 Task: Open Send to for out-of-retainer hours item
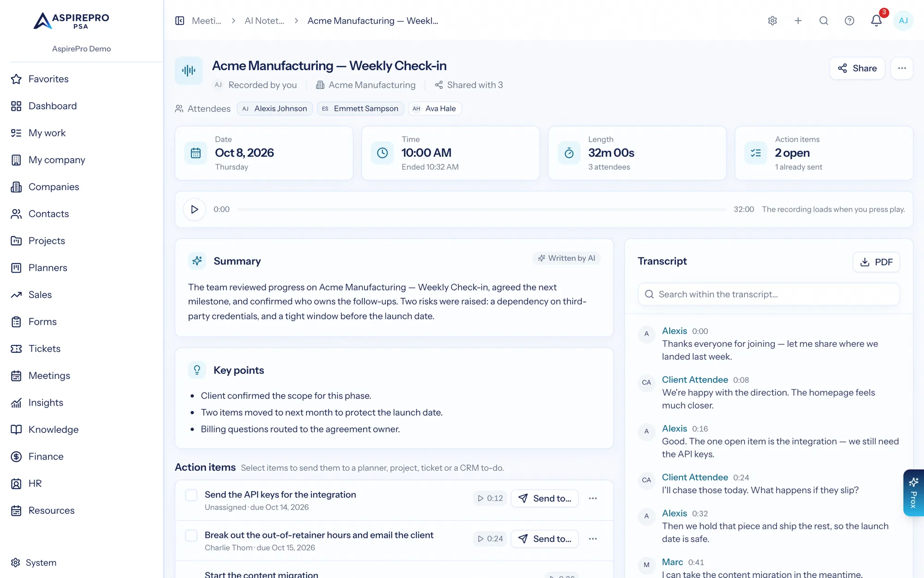(545, 539)
